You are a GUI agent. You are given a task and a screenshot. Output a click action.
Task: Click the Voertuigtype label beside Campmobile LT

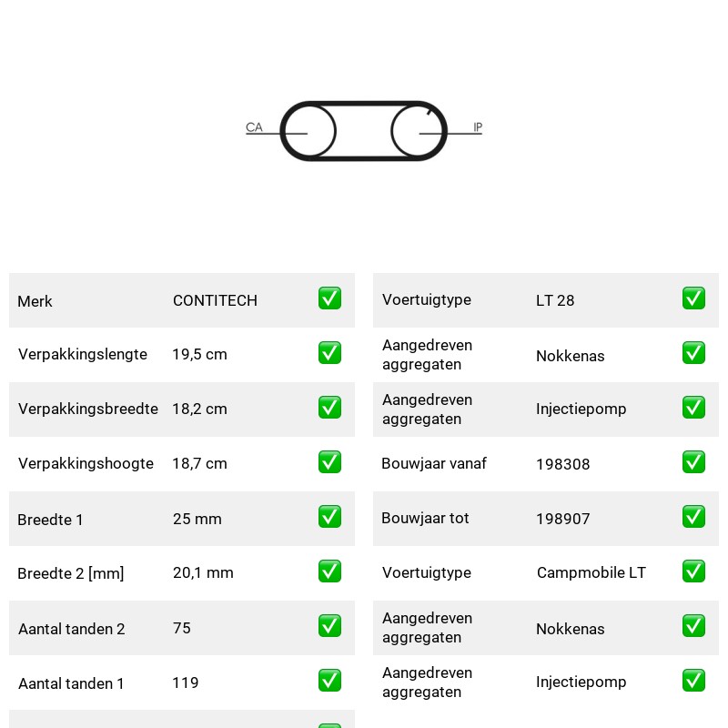426,572
